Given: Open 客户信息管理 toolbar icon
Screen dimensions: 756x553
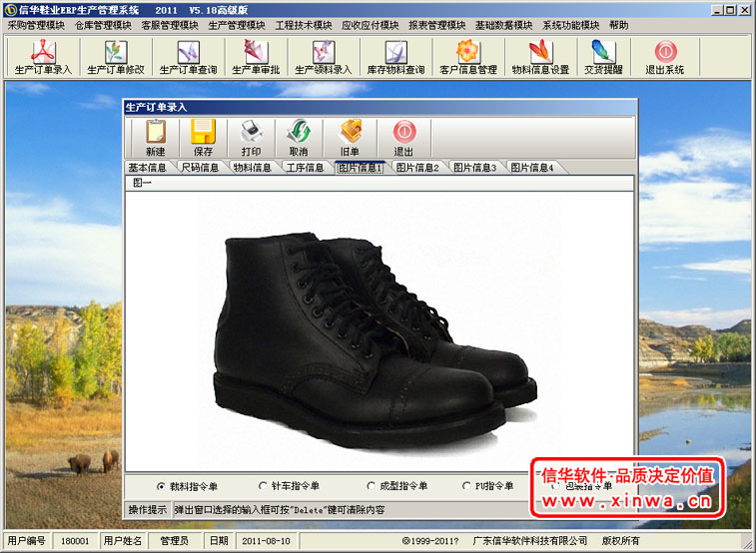Looking at the screenshot, I should 468,57.
